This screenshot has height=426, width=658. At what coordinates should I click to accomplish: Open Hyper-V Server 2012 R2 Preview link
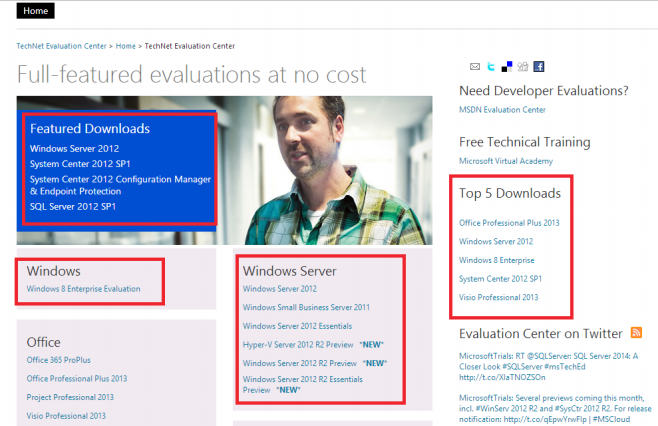(x=300, y=345)
